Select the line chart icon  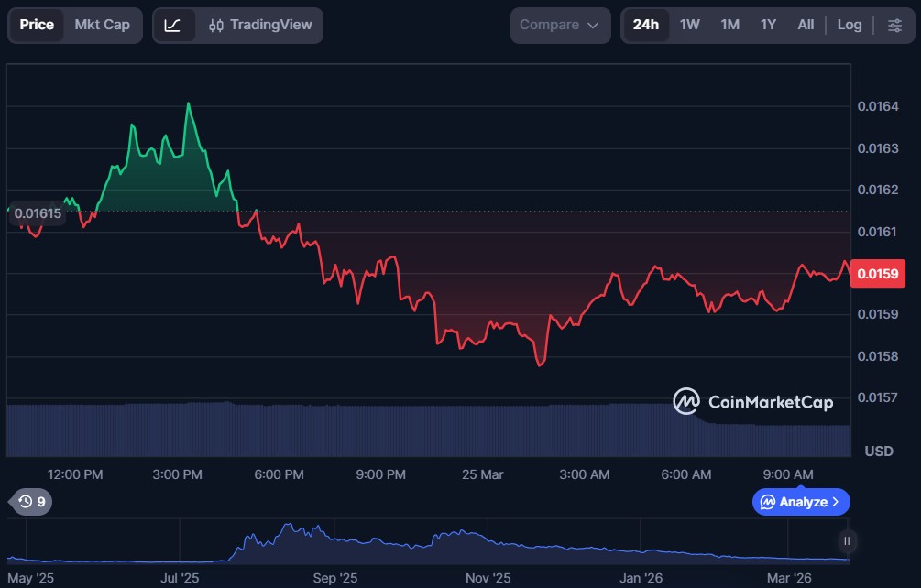172,25
